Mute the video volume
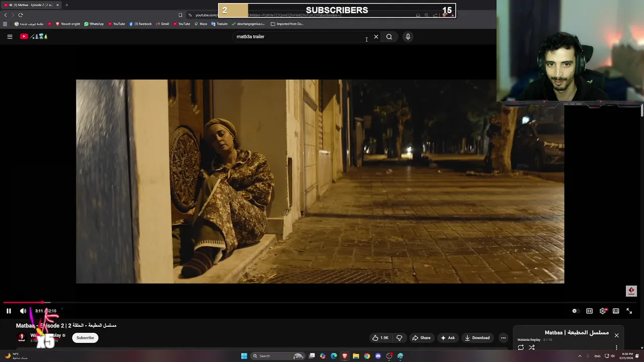Viewport: 644px width, 362px height. point(23,311)
